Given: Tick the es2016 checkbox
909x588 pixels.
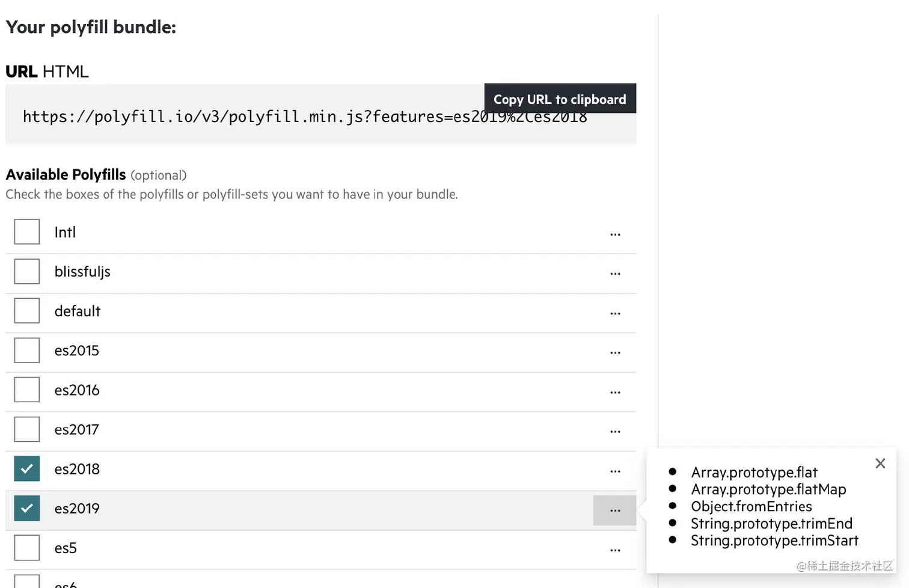Looking at the screenshot, I should (x=27, y=390).
